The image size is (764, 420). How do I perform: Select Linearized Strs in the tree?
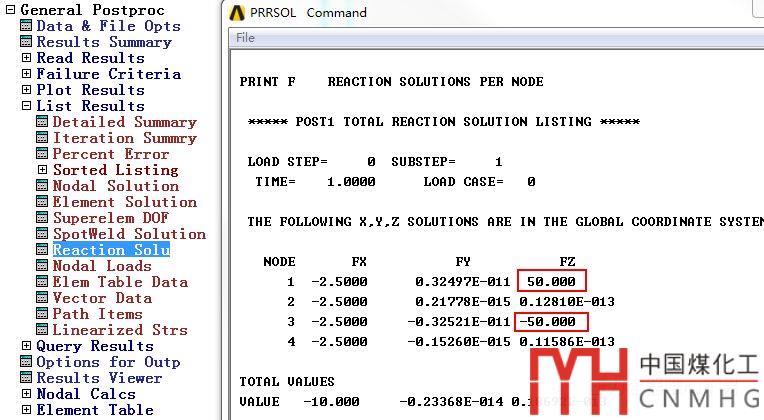coord(119,330)
